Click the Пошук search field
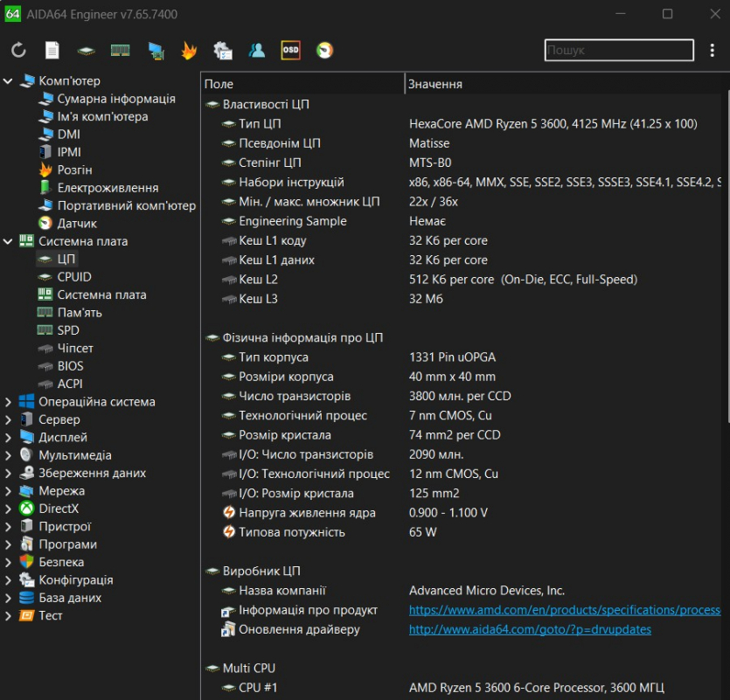This screenshot has height=700, width=730. (618, 51)
